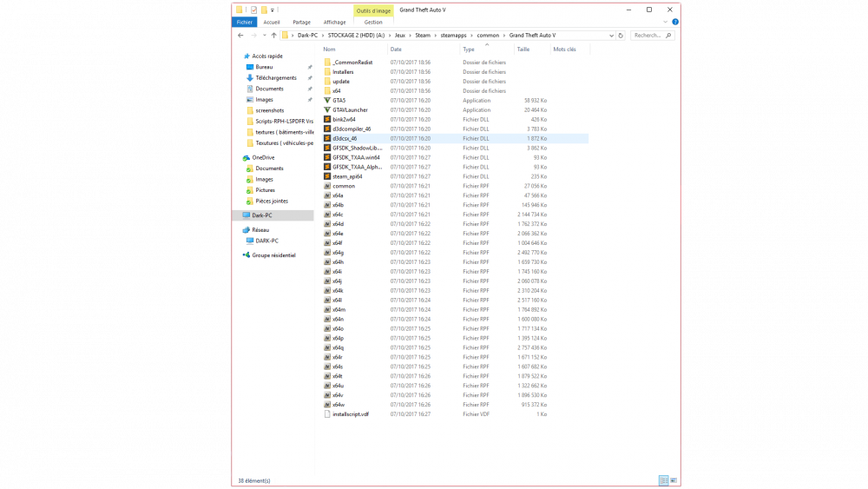The height and width of the screenshot is (489, 868).
Task: Open recent locations dropdown arrow
Action: click(x=264, y=36)
